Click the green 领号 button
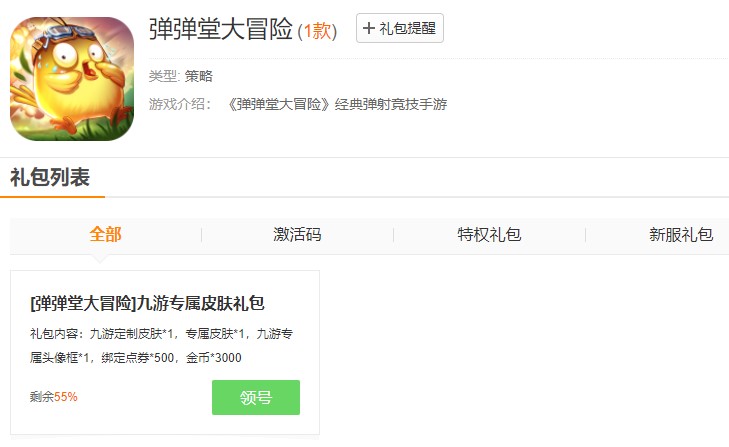The width and height of the screenshot is (729, 447). (x=256, y=397)
